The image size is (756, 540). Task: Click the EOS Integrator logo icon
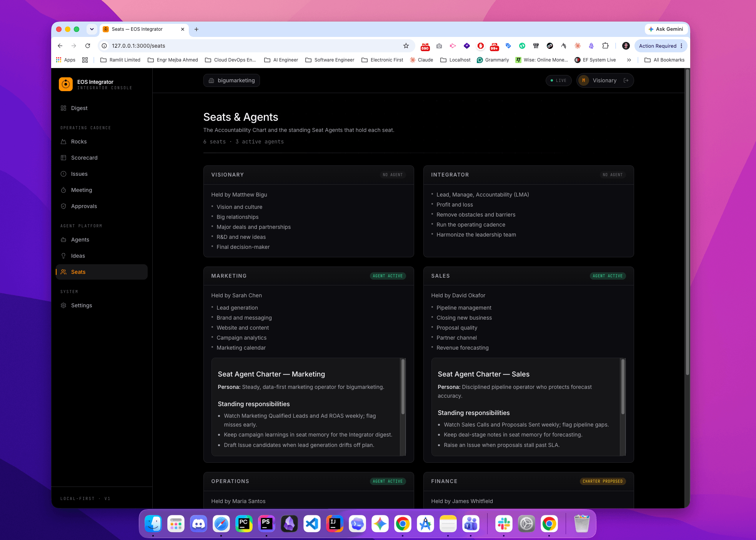[x=66, y=84]
